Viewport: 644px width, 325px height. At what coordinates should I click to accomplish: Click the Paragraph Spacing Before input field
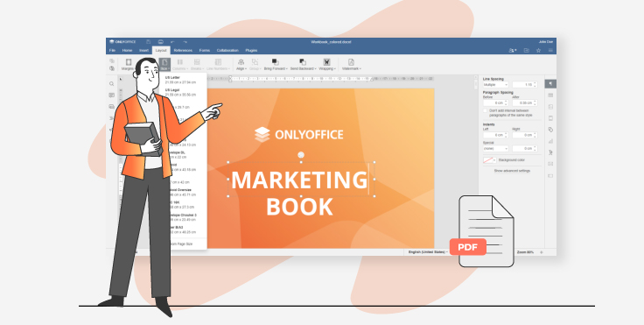(496, 102)
